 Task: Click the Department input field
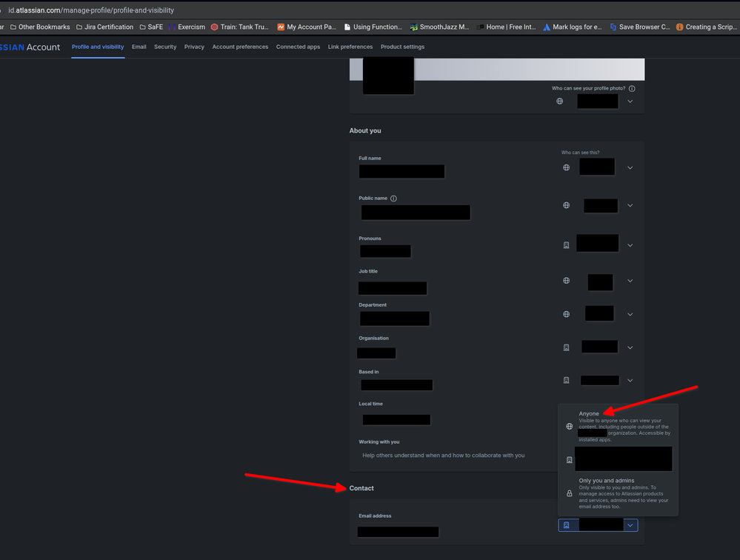(395, 319)
